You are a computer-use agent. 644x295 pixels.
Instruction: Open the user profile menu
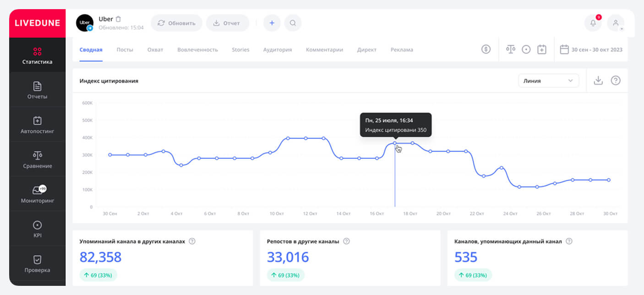(x=616, y=23)
